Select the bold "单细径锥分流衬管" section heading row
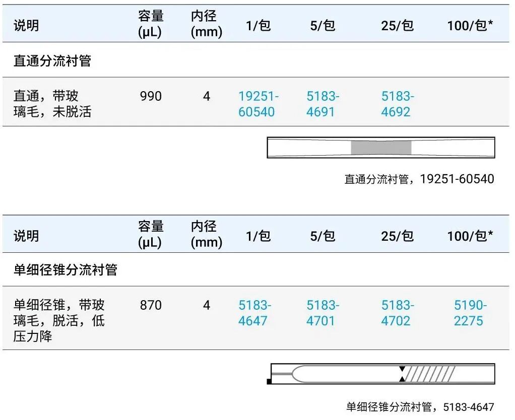The image size is (515, 420). pos(66,270)
